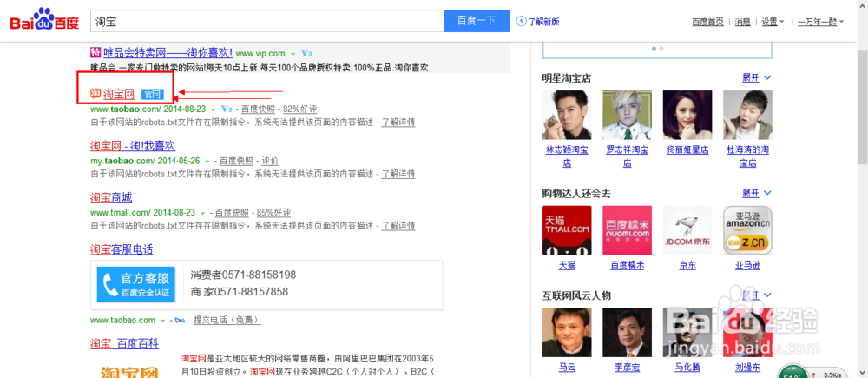Click the photo of 马云
The height and width of the screenshot is (378, 868).
[x=567, y=333]
